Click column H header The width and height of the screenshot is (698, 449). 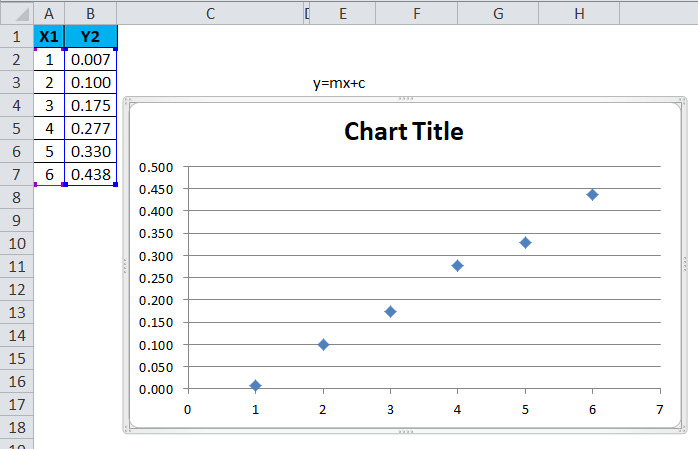point(581,13)
